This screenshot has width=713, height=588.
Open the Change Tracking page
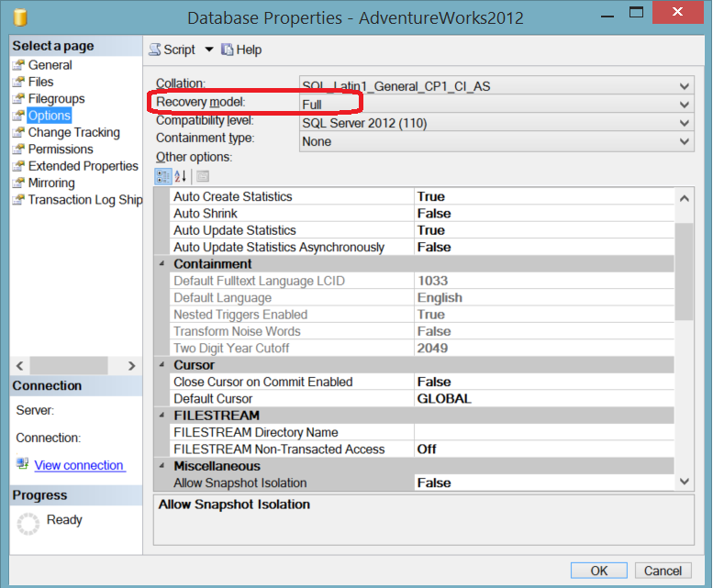(74, 132)
